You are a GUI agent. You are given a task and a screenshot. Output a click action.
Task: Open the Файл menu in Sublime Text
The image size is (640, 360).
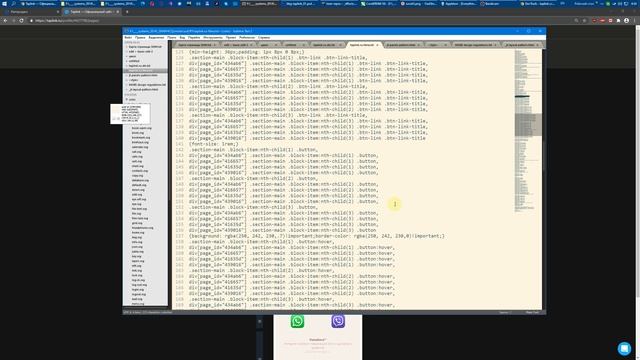128,38
